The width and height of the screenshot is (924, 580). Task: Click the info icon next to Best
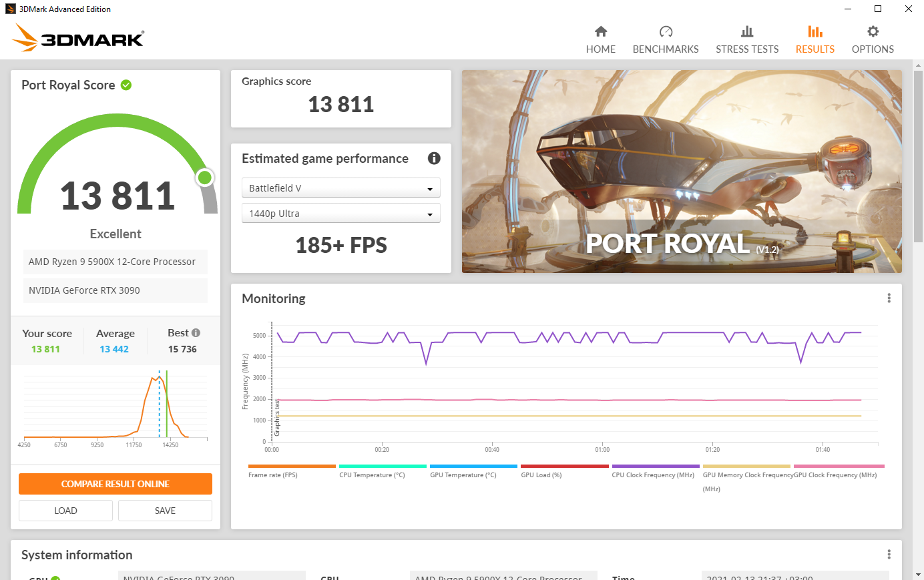[x=196, y=332]
